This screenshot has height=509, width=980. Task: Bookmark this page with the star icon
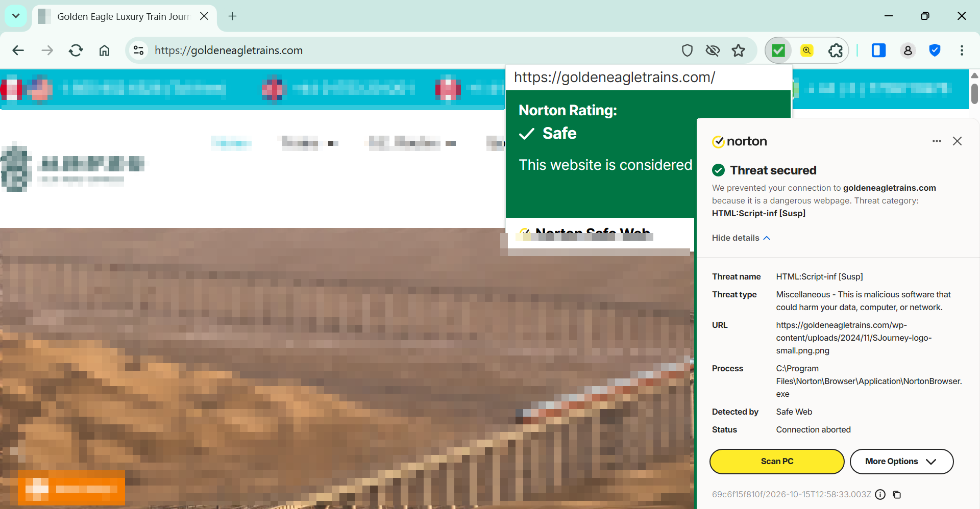coord(738,50)
